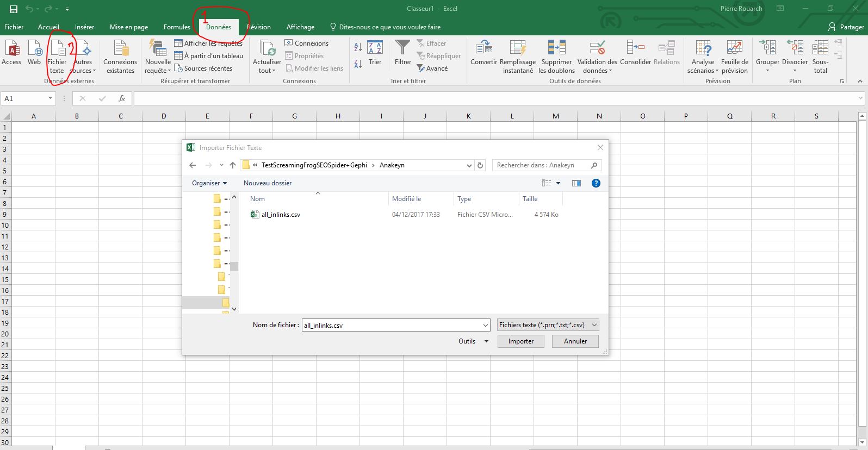Image resolution: width=868 pixels, height=450 pixels.
Task: Select row 5 header
Action: coord(5,171)
